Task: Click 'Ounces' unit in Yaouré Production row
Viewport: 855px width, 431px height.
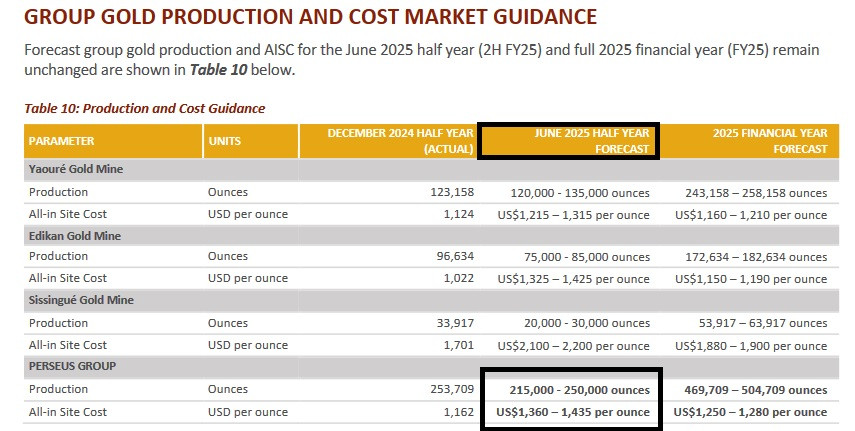Action: (x=227, y=192)
